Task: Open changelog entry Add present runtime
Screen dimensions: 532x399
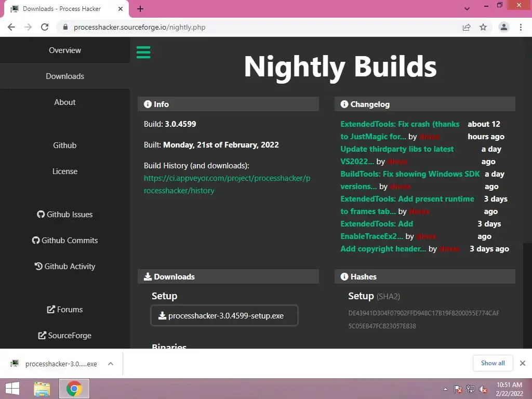Action: click(x=407, y=205)
